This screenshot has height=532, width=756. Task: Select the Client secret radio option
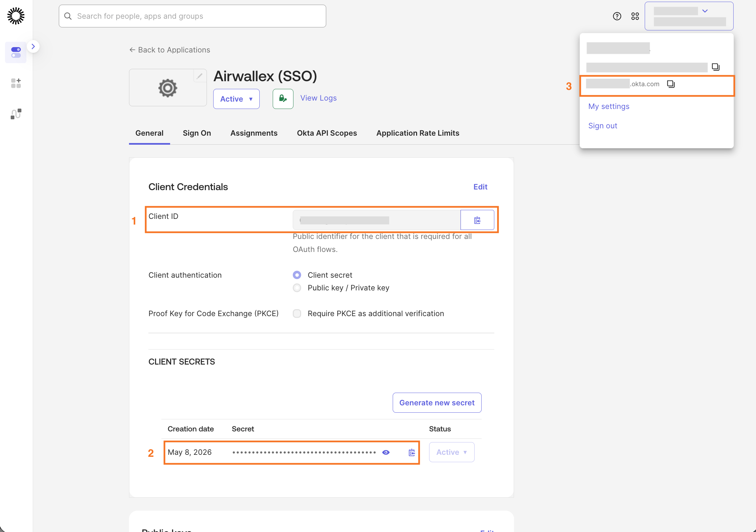pos(297,275)
